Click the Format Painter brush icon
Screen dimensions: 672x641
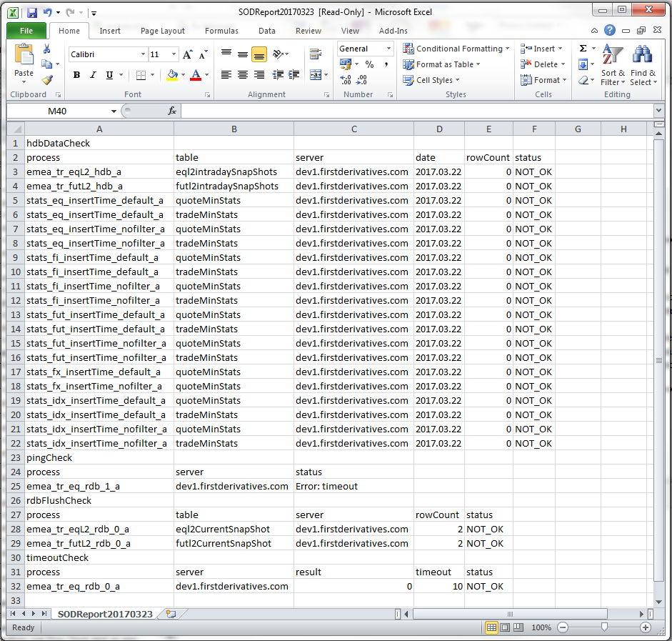pos(47,80)
